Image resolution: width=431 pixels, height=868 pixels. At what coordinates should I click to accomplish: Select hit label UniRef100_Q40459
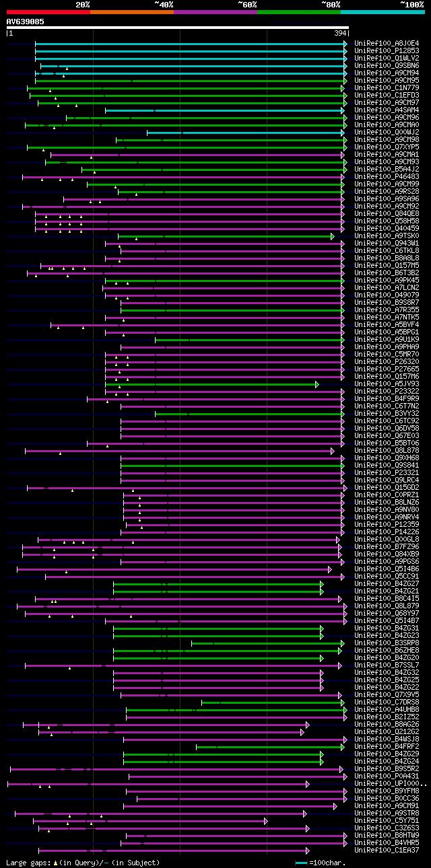[386, 228]
